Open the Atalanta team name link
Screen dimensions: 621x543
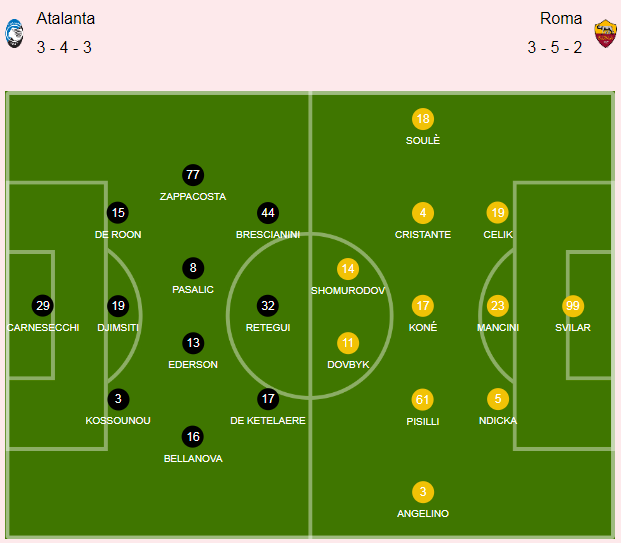[x=66, y=19]
